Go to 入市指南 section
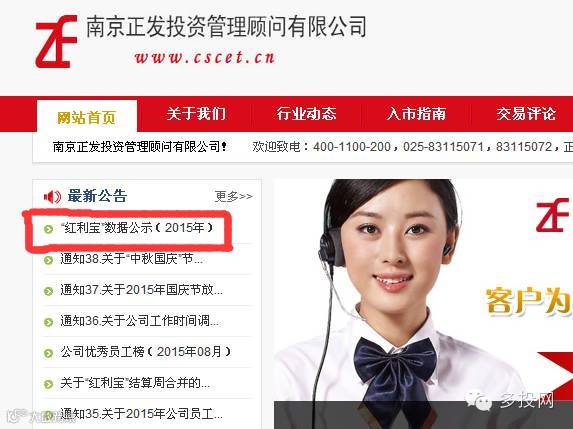Viewport: 573px width, 429px height. click(416, 114)
